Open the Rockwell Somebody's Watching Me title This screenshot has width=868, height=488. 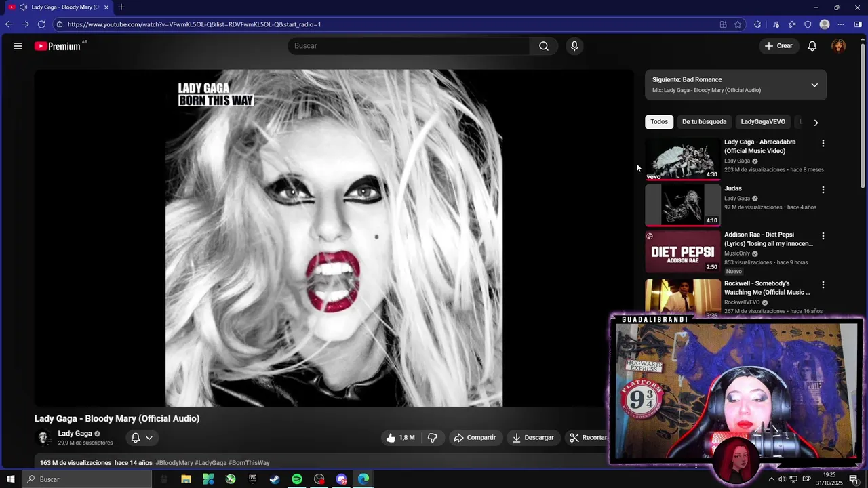(x=767, y=288)
